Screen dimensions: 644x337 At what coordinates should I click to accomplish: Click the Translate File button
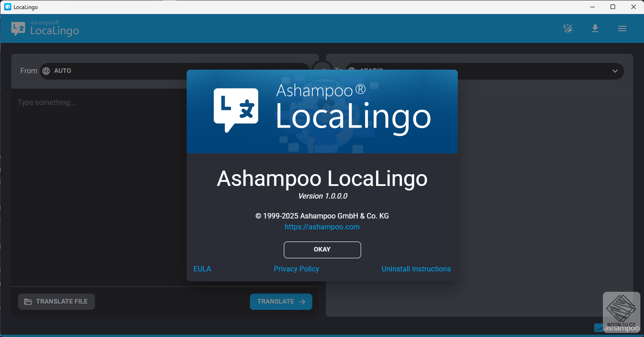(56, 301)
